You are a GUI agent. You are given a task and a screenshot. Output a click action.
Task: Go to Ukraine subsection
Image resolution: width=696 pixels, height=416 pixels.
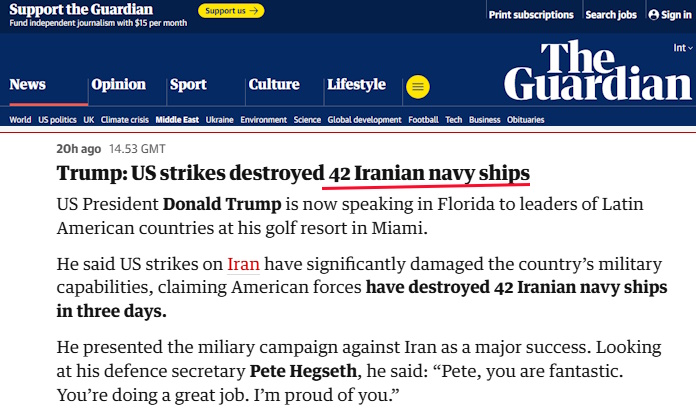220,120
